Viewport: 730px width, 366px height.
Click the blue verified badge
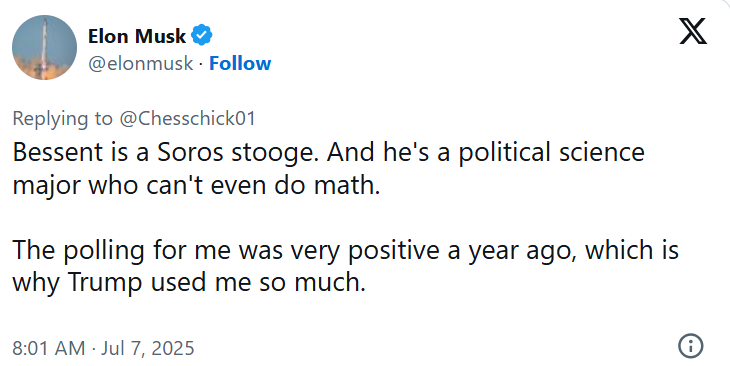(202, 36)
